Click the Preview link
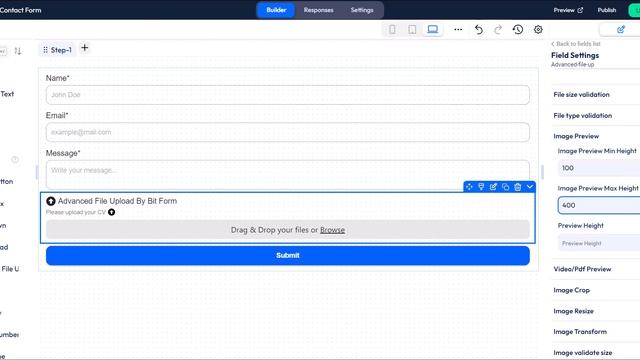This screenshot has width=640, height=360. pos(568,10)
